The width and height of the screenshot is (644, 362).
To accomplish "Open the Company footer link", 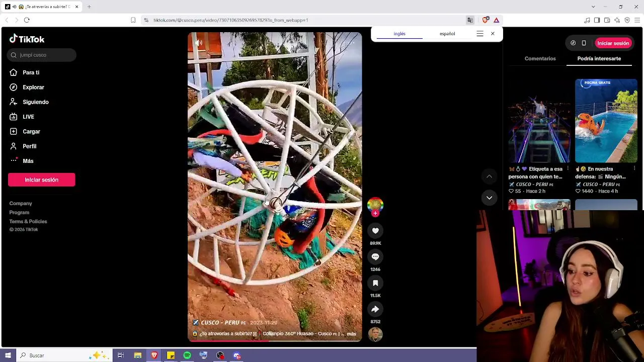I will 21,204.
